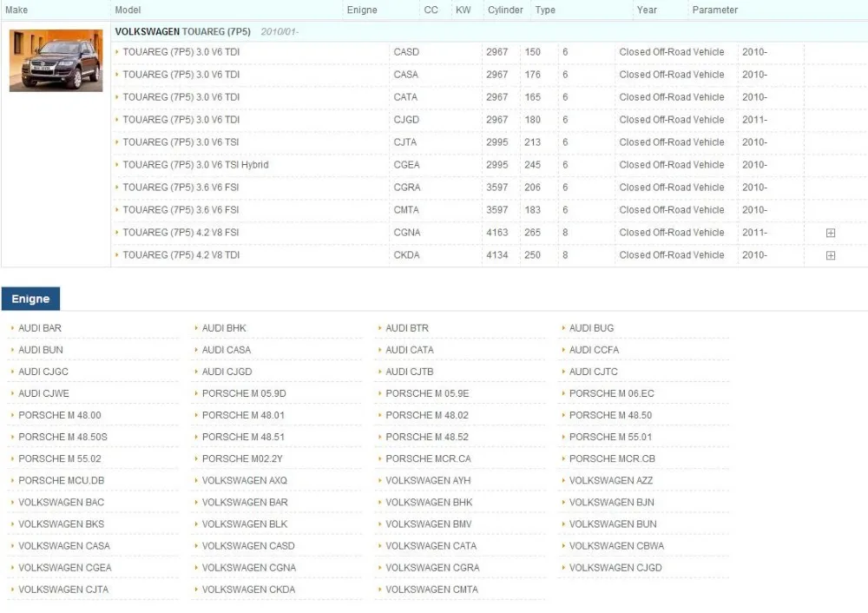
Task: Open the VOLKSWAGEN BLK engine link
Action: 245,524
